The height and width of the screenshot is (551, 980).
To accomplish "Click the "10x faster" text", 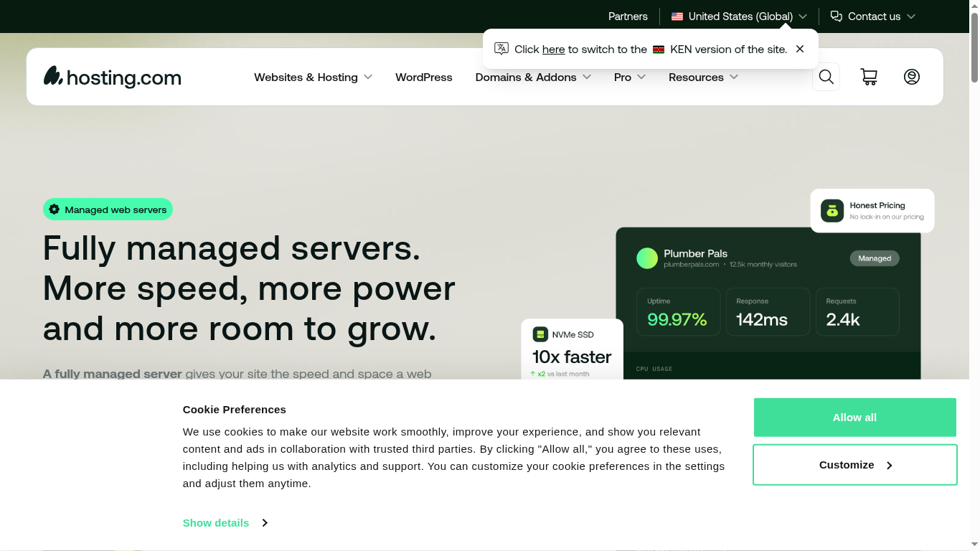I will coord(572,357).
